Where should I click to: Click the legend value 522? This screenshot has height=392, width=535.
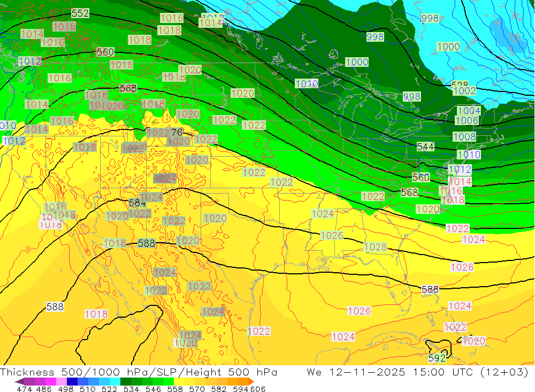(110, 389)
